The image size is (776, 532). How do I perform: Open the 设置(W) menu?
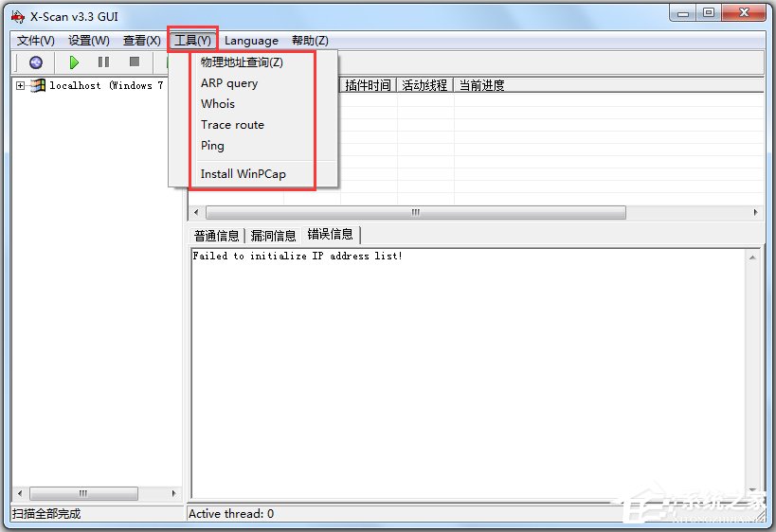pos(88,41)
